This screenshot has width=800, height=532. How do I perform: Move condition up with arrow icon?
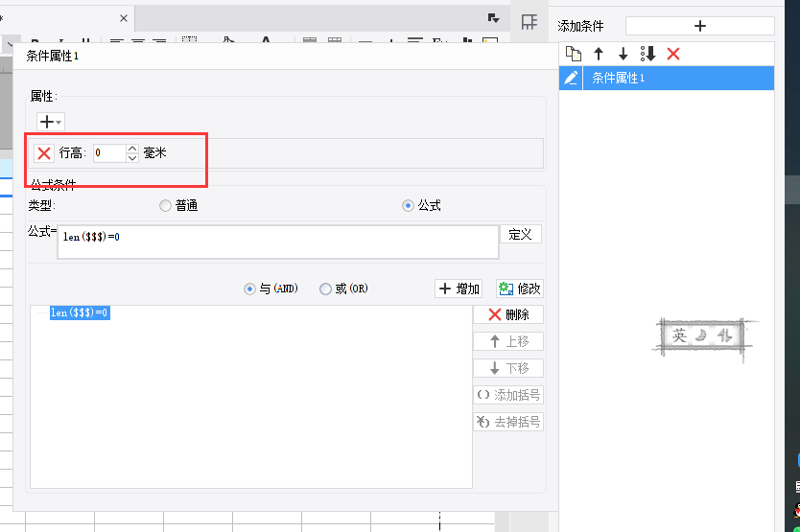(x=599, y=54)
